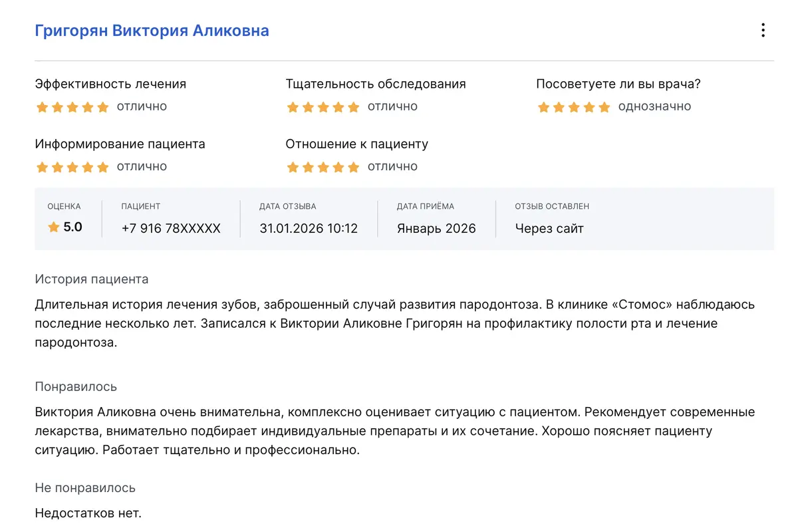Click the stars under Тщательность обследования
Screen dimensions: 798x532
[323, 107]
